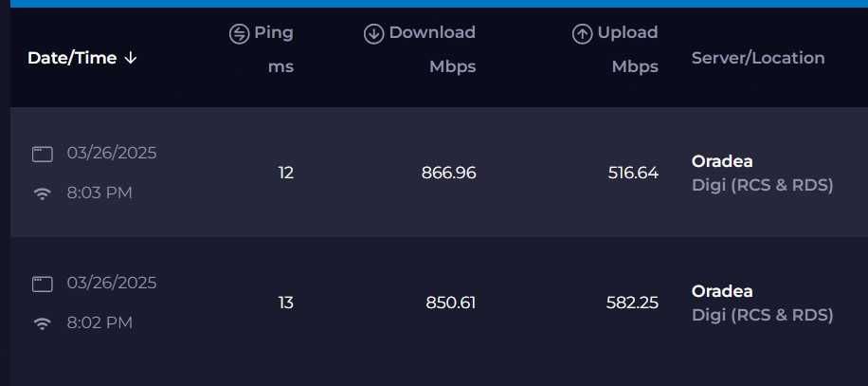Click the 850.61 download speed value

coord(450,303)
